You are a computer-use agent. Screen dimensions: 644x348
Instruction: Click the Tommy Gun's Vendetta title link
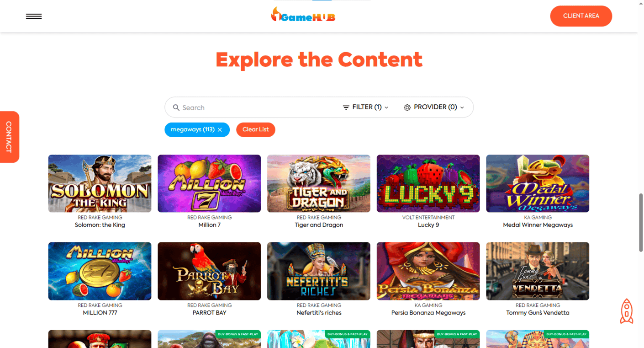[x=538, y=313]
